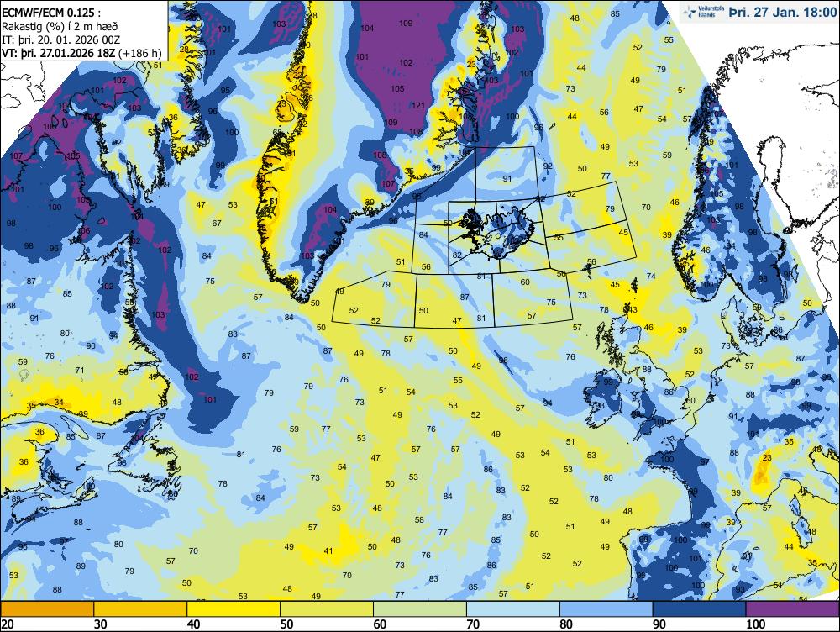Choose the dark blue 90–100 legend swatch
Image resolution: width=840 pixels, height=632 pixels.
pyautogui.click(x=700, y=609)
